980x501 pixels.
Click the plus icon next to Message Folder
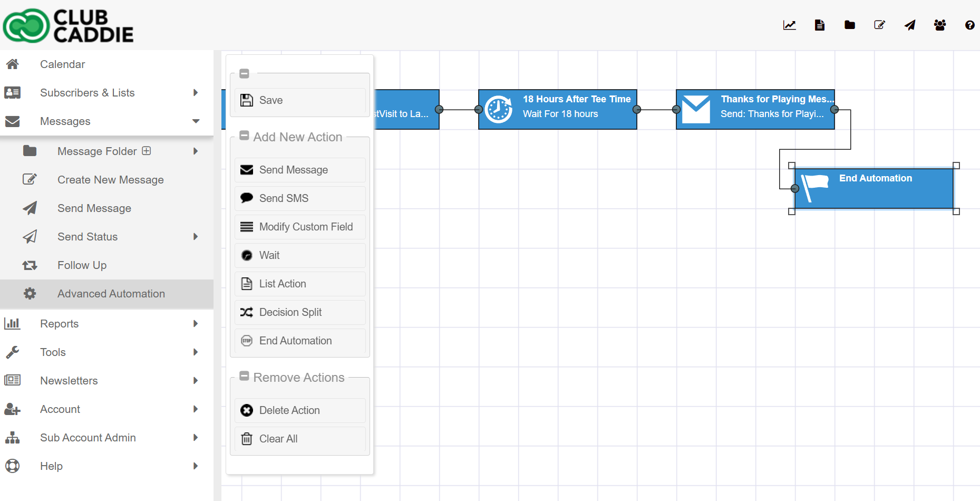(147, 151)
